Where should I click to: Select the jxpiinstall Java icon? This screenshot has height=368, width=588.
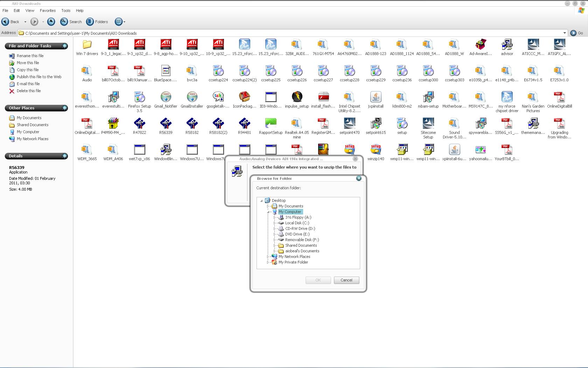[x=376, y=97]
